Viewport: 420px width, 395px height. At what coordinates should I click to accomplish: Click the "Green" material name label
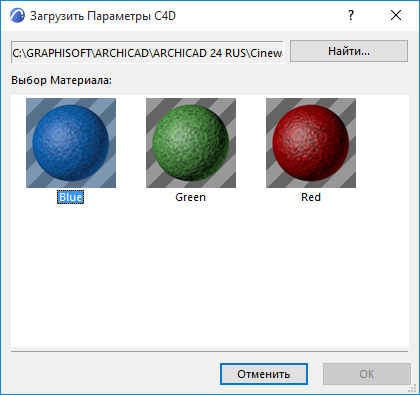[191, 197]
